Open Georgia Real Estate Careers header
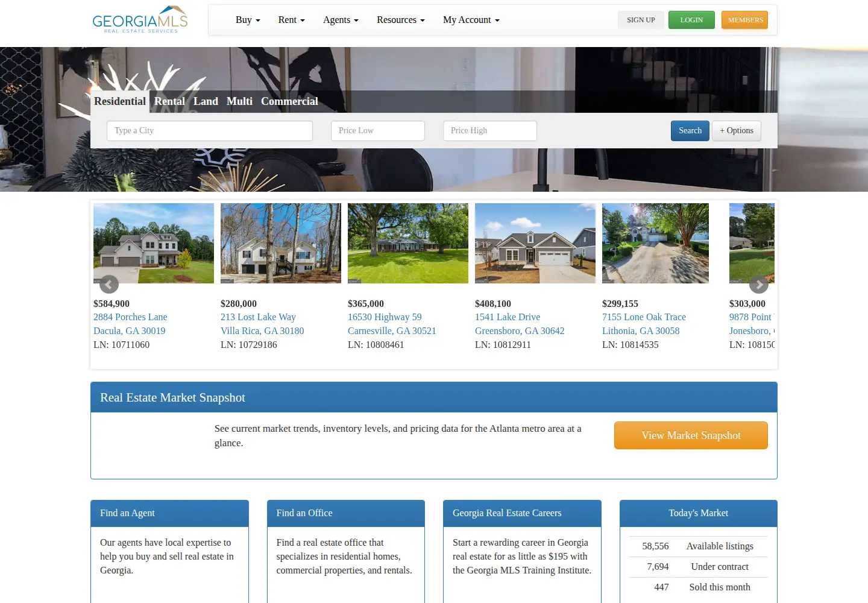This screenshot has width=868, height=603. [522, 513]
